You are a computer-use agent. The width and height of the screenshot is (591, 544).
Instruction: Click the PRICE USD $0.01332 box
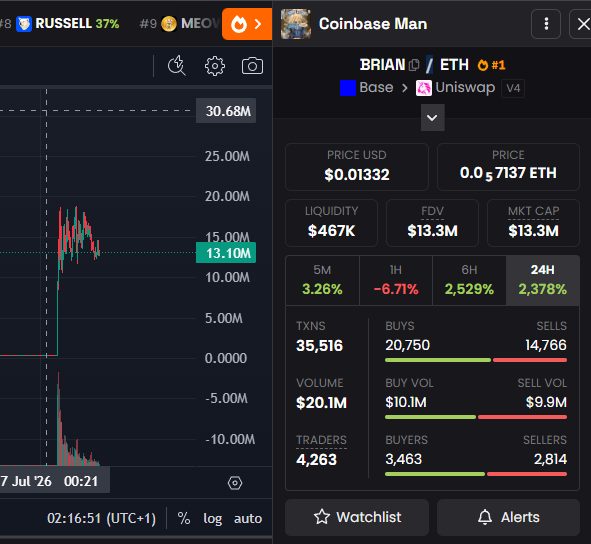click(357, 167)
